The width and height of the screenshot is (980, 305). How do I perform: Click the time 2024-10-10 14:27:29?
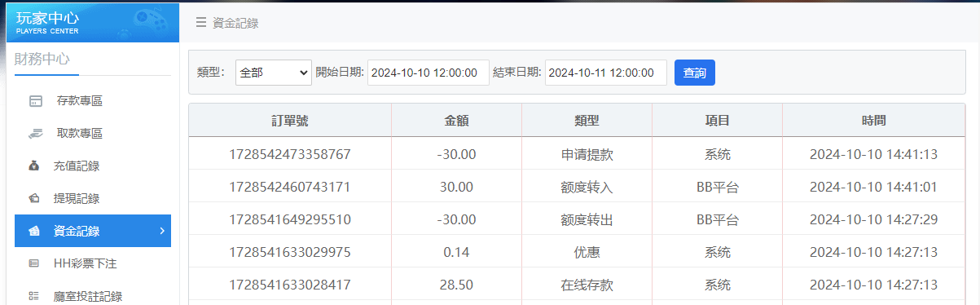(x=873, y=219)
